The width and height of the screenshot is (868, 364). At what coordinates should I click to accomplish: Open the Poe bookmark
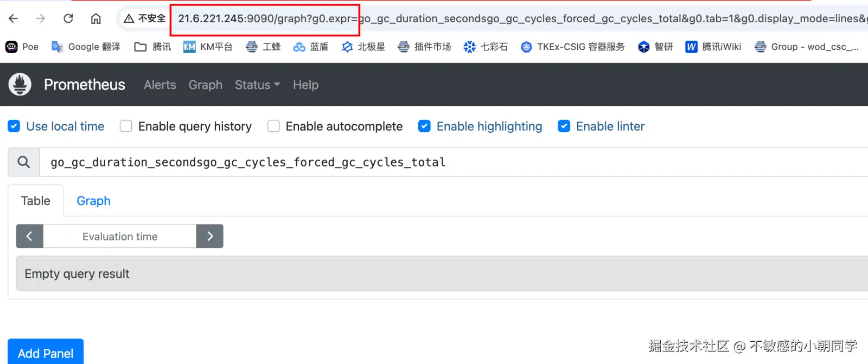(x=22, y=47)
